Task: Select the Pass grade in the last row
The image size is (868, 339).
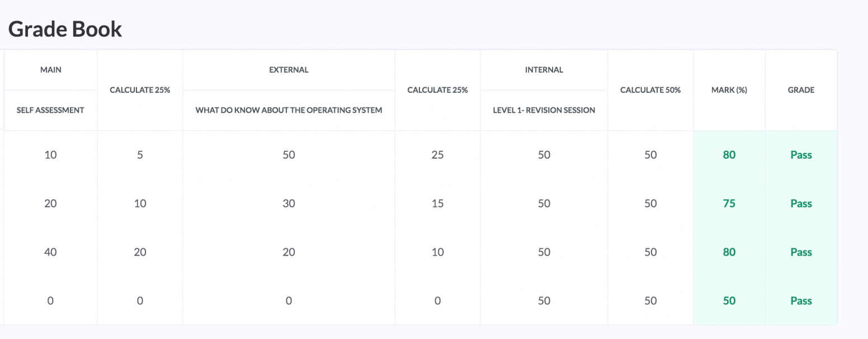Action: (801, 301)
